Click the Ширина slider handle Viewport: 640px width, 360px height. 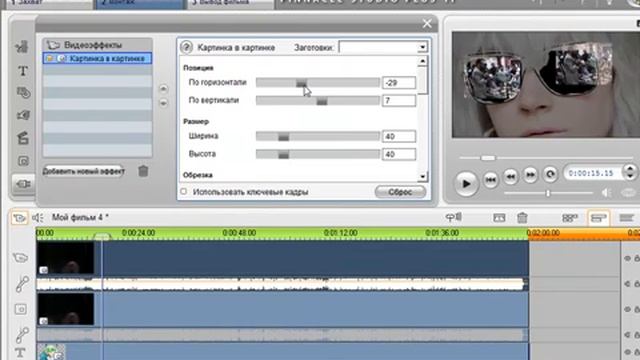[x=283, y=137]
